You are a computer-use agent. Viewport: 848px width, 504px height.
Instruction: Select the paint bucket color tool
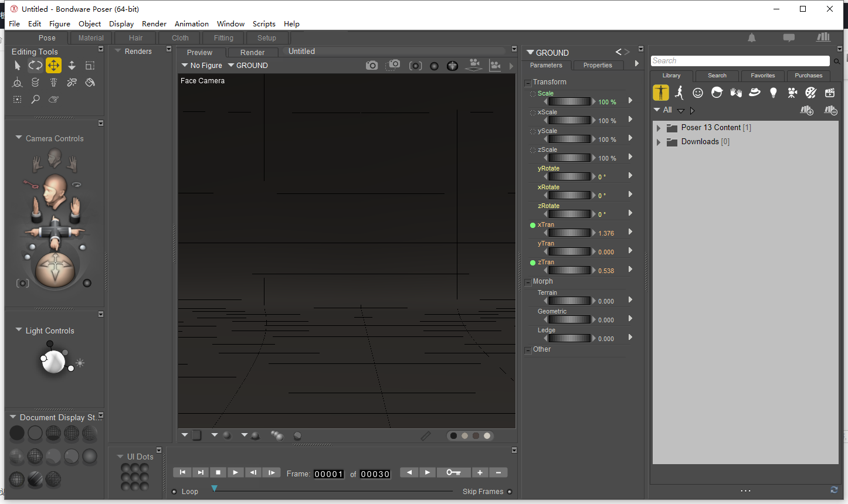coord(90,83)
